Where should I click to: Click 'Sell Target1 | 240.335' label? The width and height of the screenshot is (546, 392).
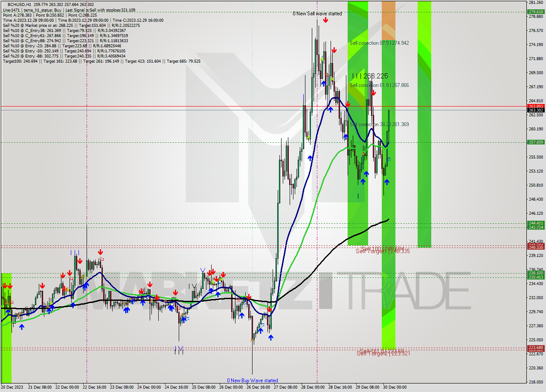pyautogui.click(x=383, y=251)
